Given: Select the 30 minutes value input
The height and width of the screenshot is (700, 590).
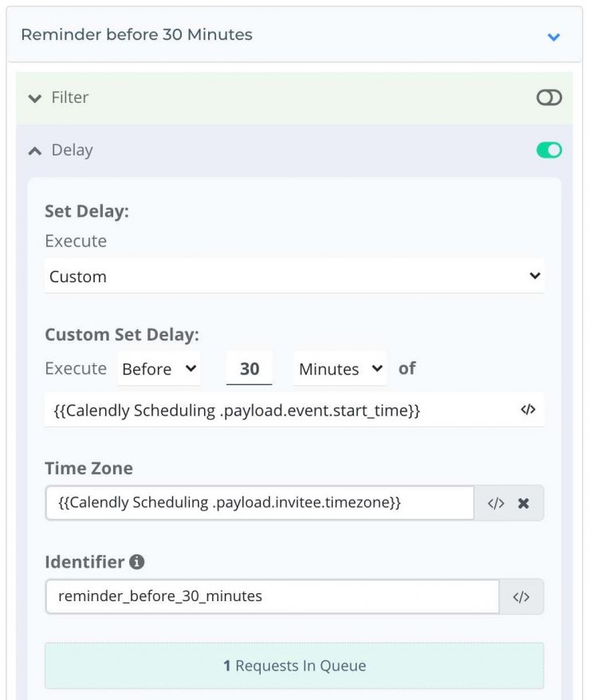Looking at the screenshot, I should pos(250,368).
